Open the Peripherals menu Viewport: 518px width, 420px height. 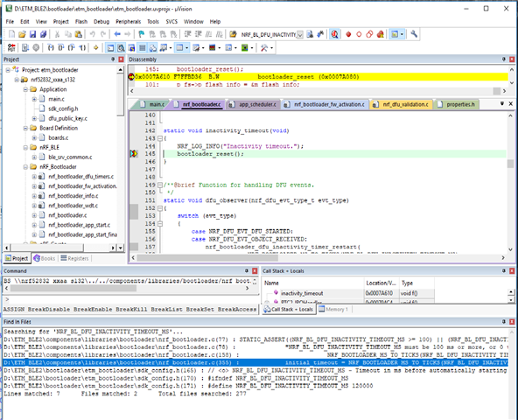tap(128, 22)
